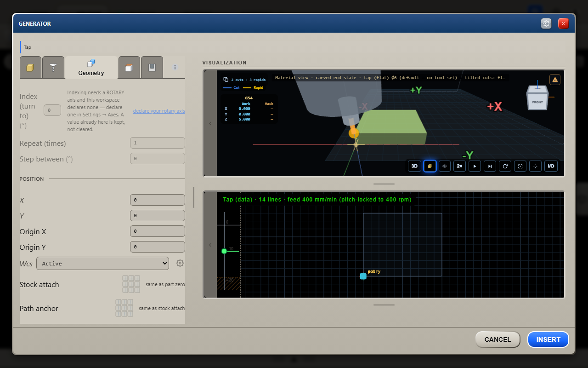
Task: Open the warning triangle in the 3D view
Action: (555, 80)
